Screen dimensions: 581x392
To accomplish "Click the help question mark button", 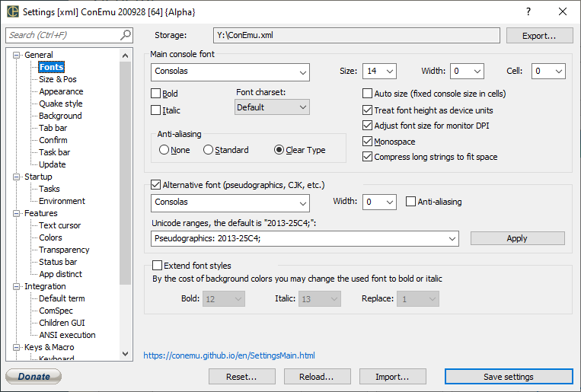I will click(x=528, y=11).
